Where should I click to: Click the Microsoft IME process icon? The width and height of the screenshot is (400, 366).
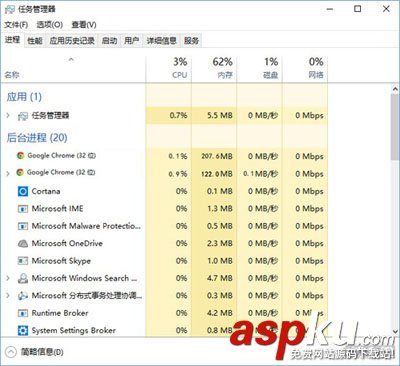click(x=23, y=209)
